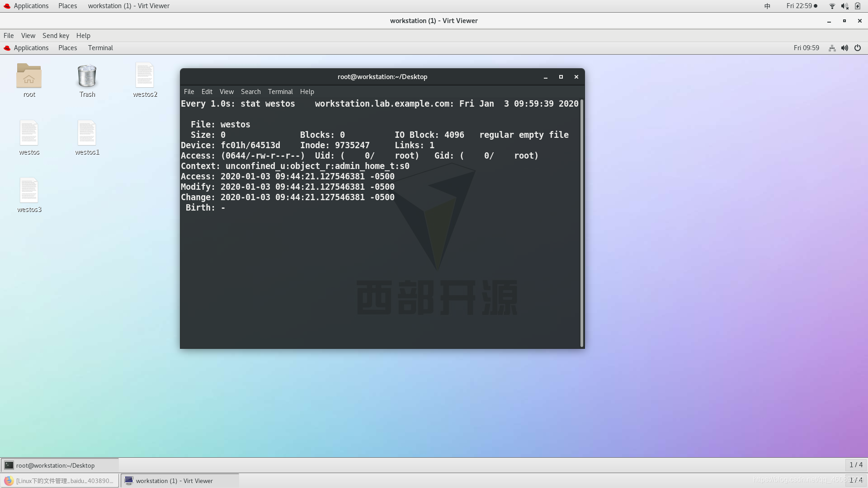
Task: Open the guest Places menu
Action: [x=68, y=48]
